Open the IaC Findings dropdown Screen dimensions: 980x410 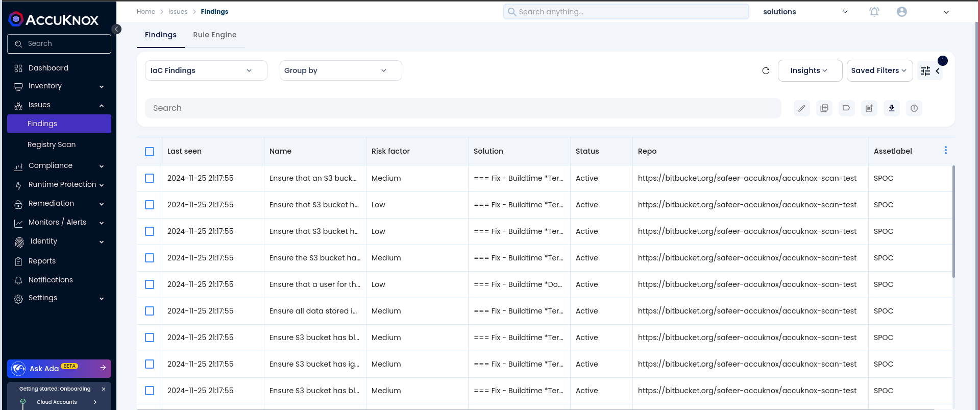point(206,70)
